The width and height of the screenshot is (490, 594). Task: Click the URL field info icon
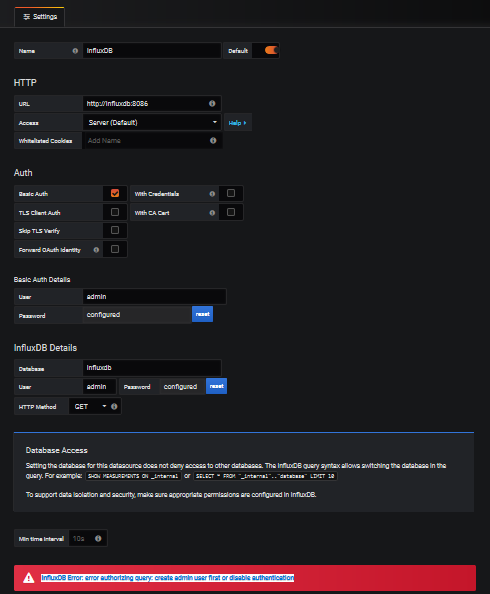pos(212,103)
